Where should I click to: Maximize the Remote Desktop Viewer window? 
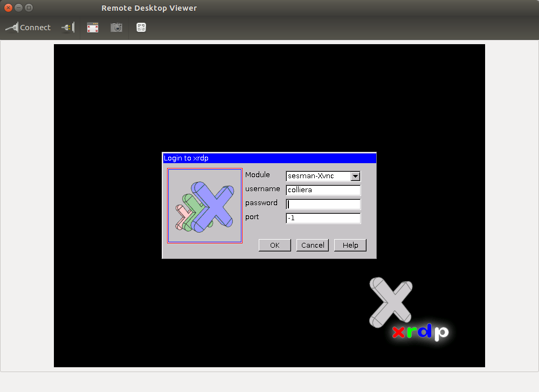29,8
